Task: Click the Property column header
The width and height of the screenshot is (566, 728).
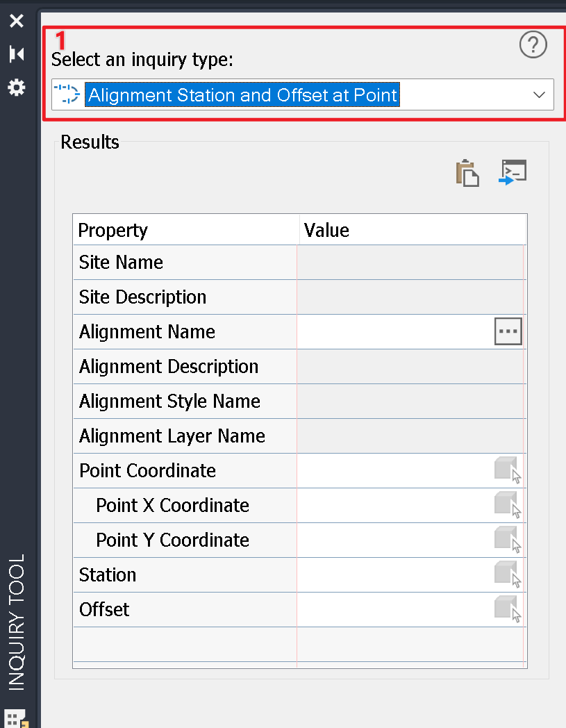Action: (185, 230)
